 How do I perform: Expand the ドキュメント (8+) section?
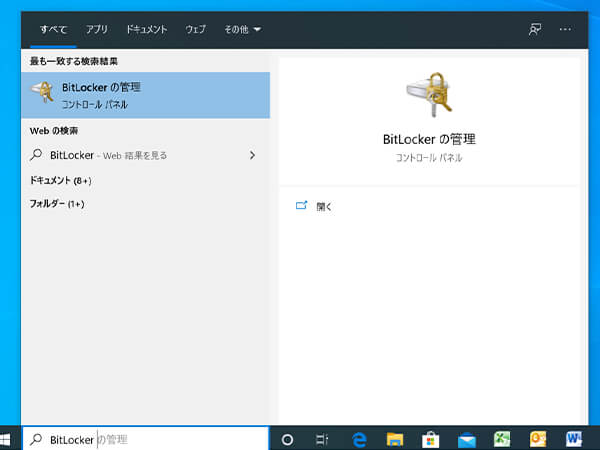click(x=60, y=181)
